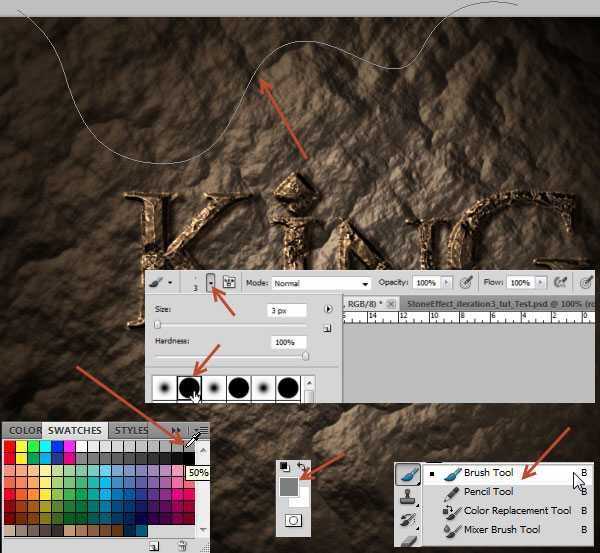
Task: Open the blending Mode dropdown set to Normal
Action: (321, 284)
